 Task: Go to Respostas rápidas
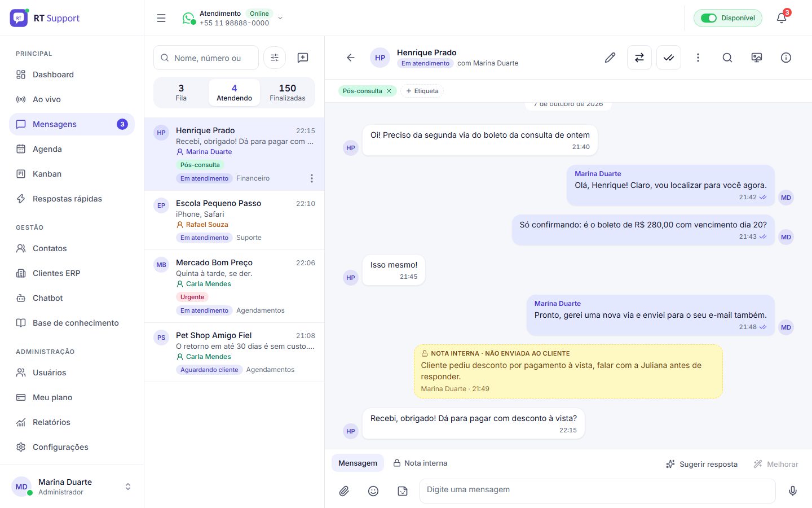(72, 199)
